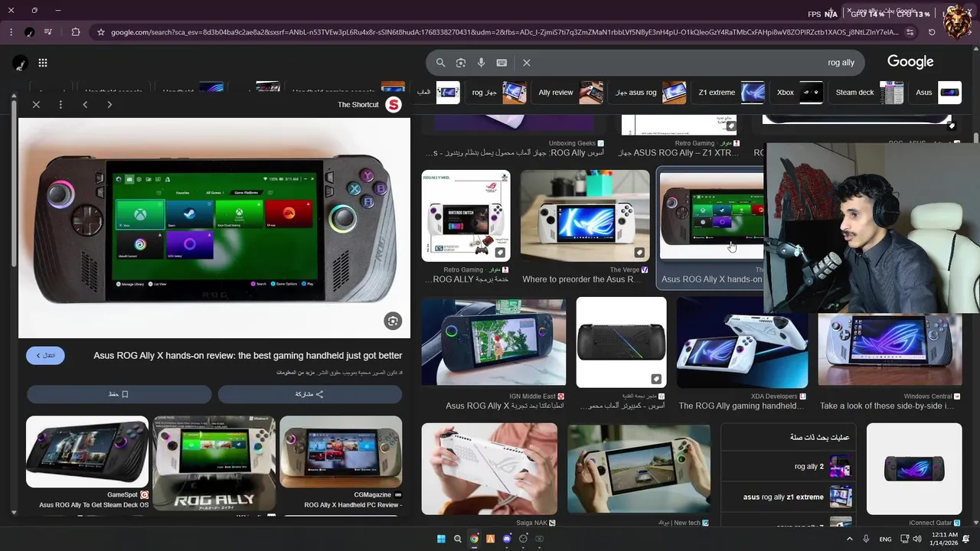Click the save button with the bookmark icon

[119, 394]
